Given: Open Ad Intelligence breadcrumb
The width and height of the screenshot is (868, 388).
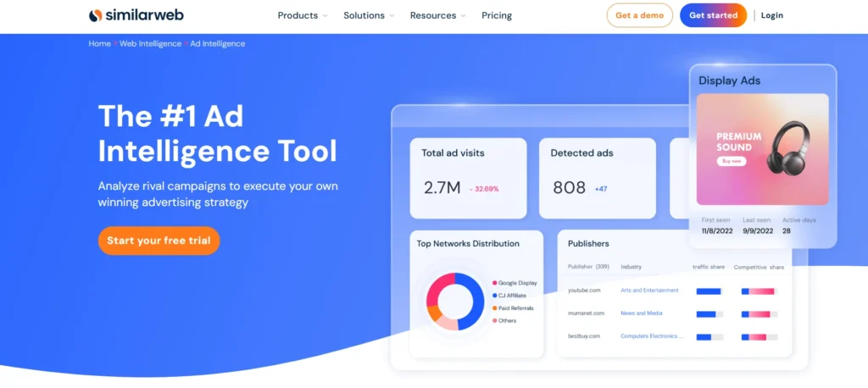Looking at the screenshot, I should 218,44.
